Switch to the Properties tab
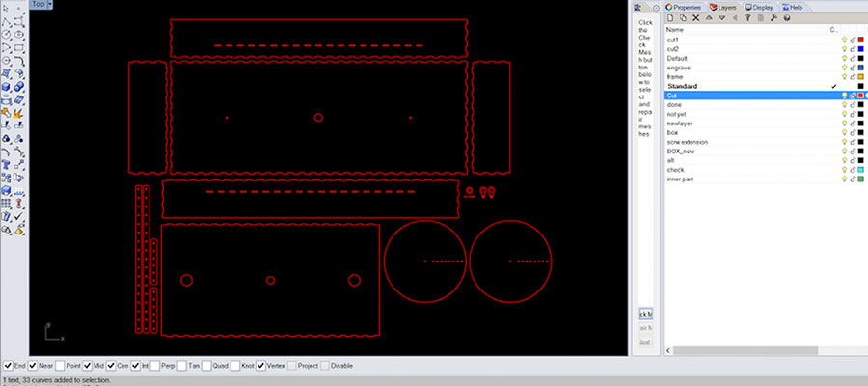This screenshot has height=386, width=868. (x=684, y=7)
